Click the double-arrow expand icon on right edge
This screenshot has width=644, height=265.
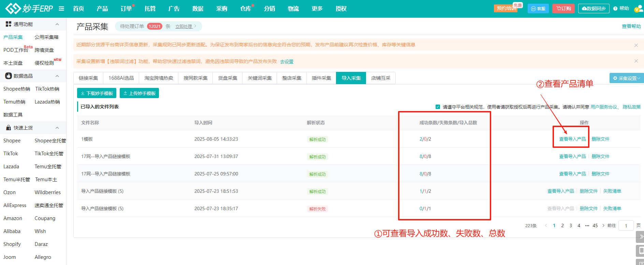pos(640,236)
